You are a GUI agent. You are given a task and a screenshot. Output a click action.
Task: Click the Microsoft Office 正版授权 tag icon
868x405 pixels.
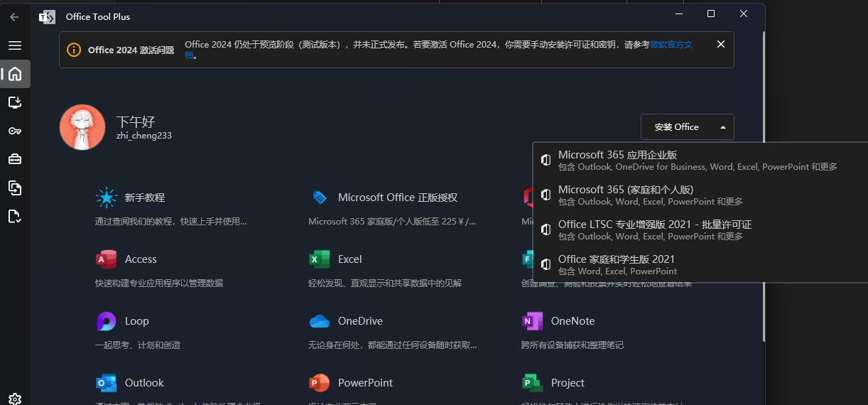[320, 198]
